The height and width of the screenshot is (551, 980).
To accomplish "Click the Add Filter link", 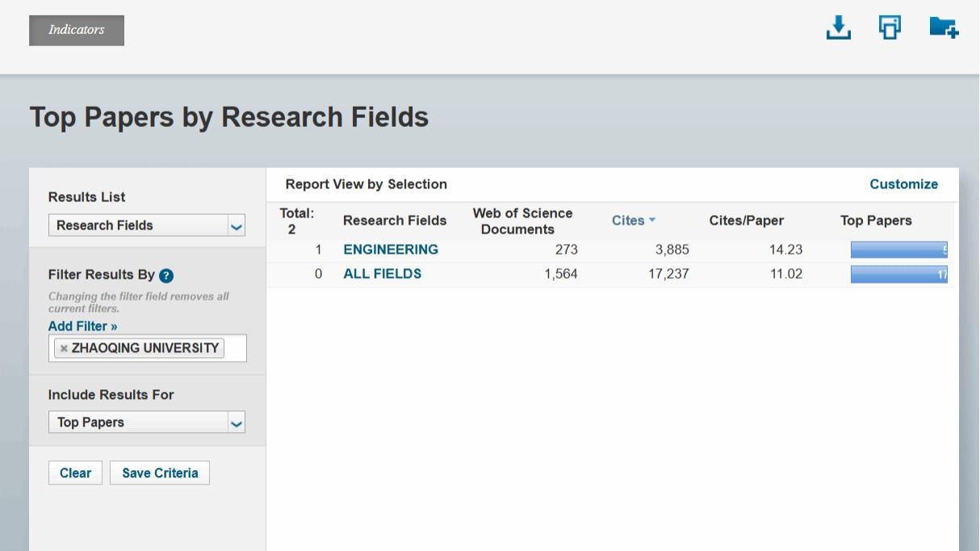I will 82,326.
